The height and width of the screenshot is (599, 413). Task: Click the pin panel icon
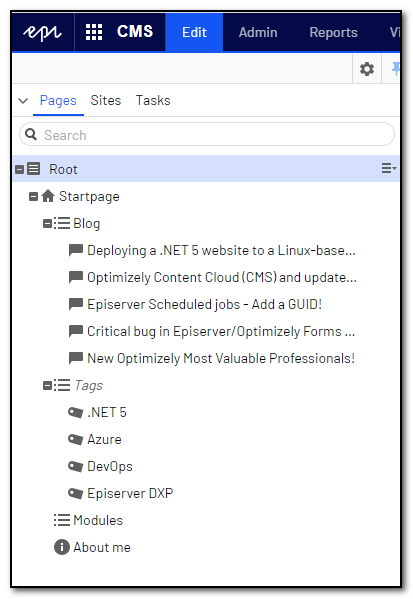[x=396, y=69]
